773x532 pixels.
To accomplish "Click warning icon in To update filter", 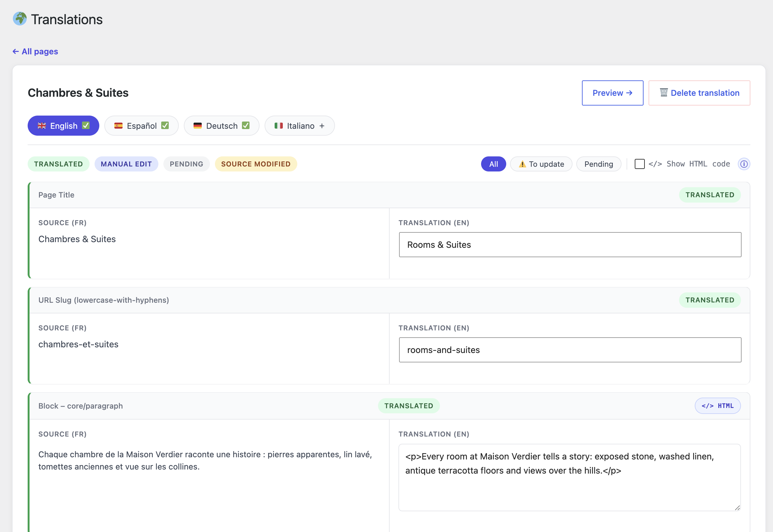I will pos(522,164).
